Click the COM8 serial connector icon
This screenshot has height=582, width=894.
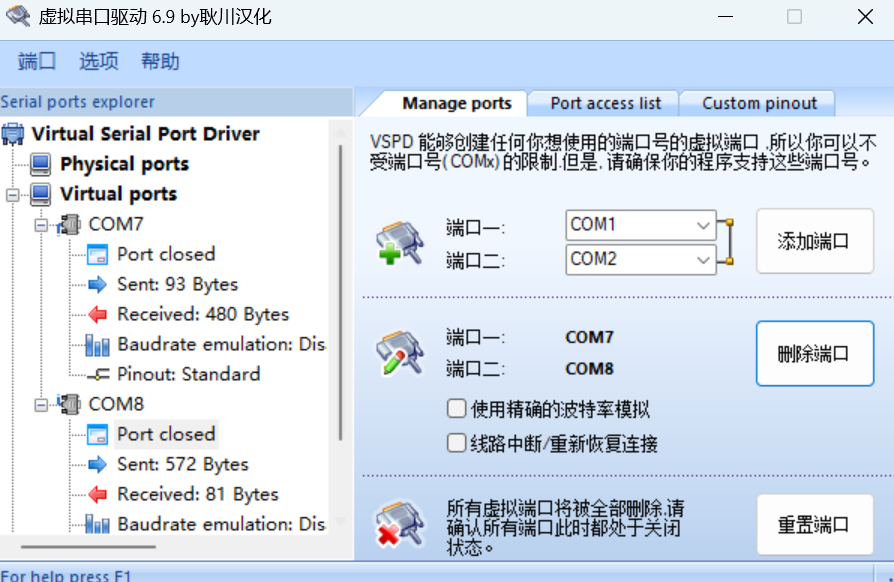(69, 404)
